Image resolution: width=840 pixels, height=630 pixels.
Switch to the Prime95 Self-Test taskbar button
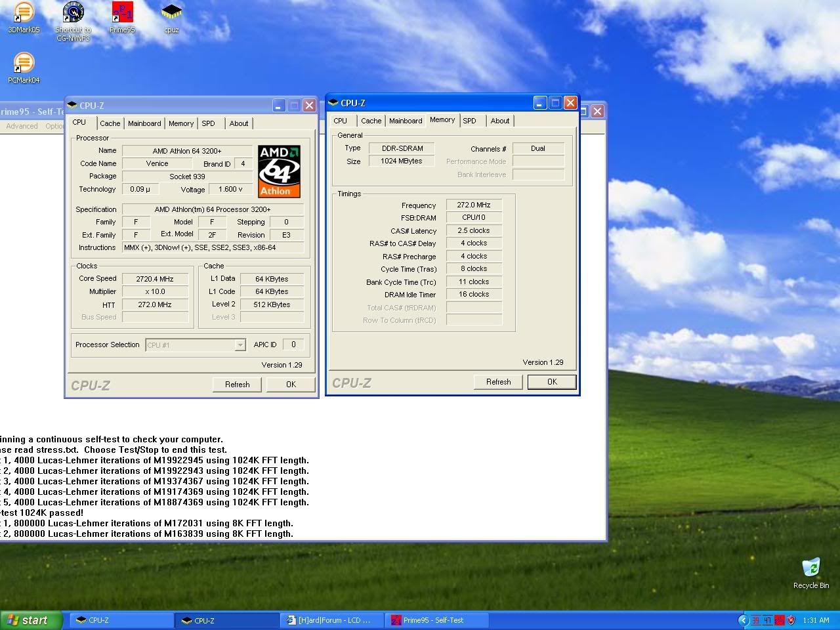pos(438,620)
